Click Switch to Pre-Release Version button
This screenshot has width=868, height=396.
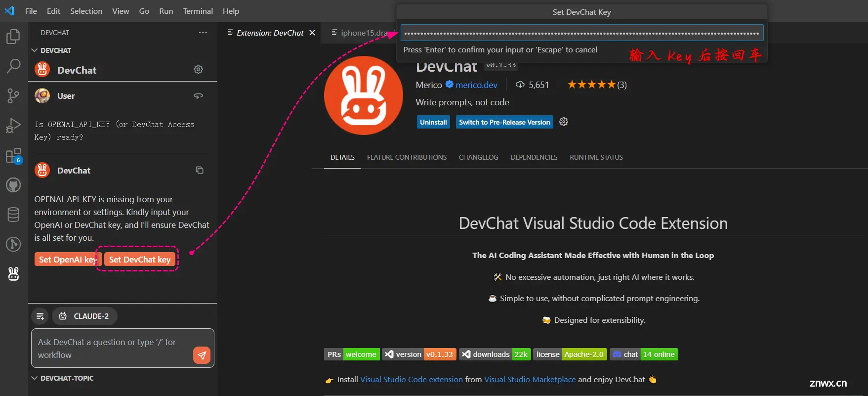pyautogui.click(x=504, y=122)
